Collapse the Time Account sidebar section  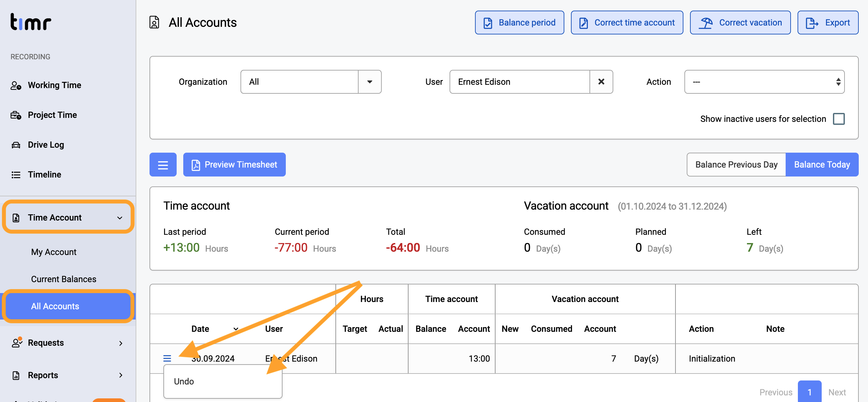120,218
